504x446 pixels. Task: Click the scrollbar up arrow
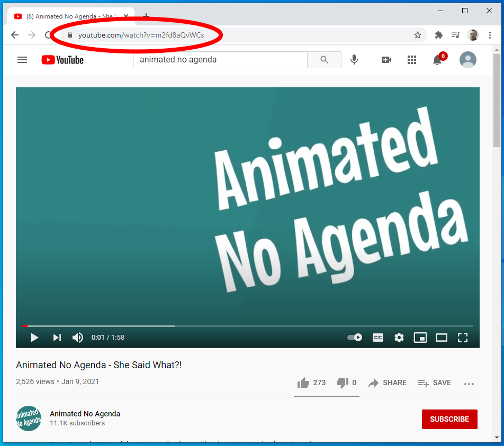pos(497,50)
